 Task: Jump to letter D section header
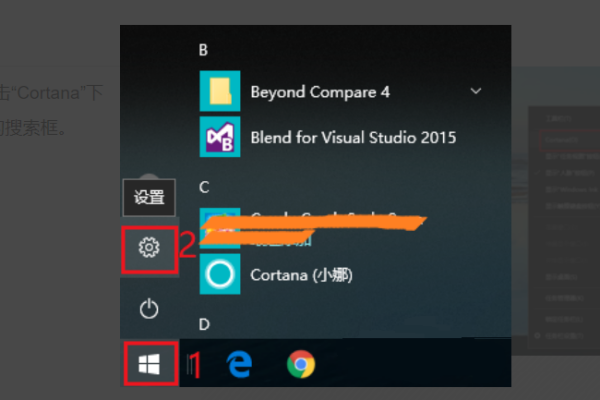tap(204, 324)
